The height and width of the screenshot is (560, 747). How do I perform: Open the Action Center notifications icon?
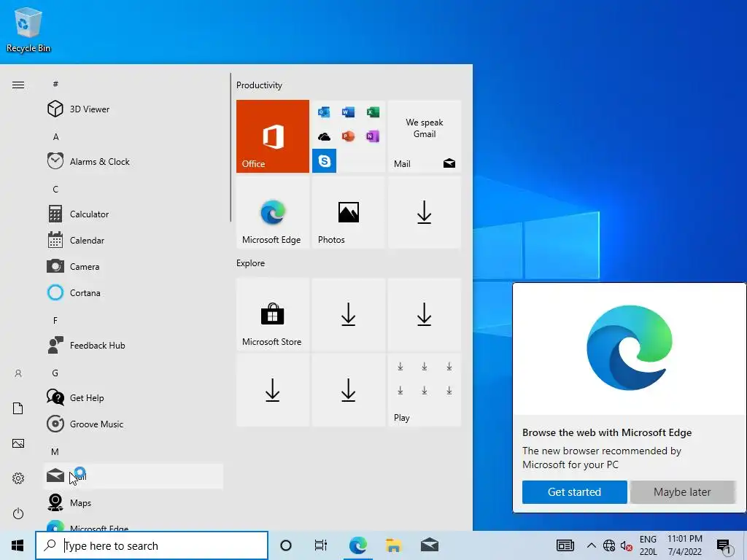(x=724, y=546)
